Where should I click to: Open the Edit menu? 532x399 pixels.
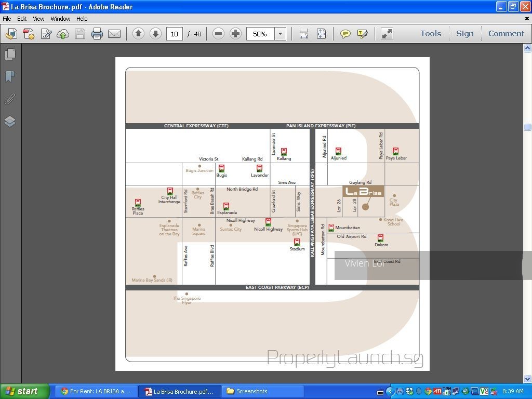pyautogui.click(x=22, y=19)
